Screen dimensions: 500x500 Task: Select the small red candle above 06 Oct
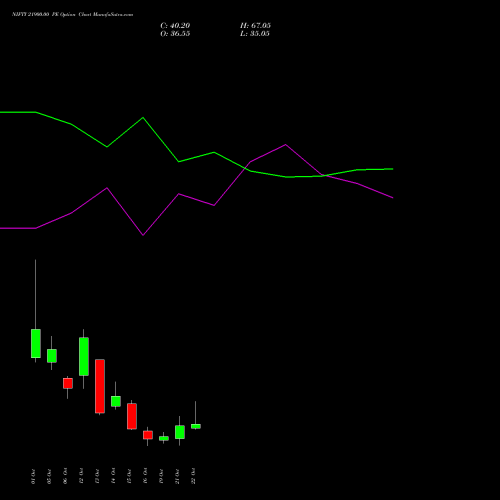coord(68,383)
